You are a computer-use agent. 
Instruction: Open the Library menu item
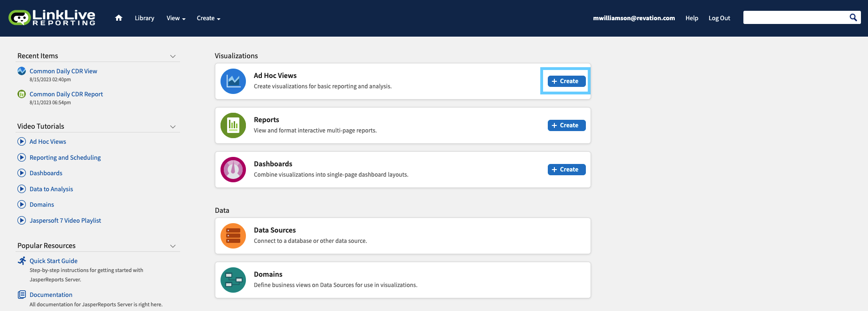click(x=144, y=18)
